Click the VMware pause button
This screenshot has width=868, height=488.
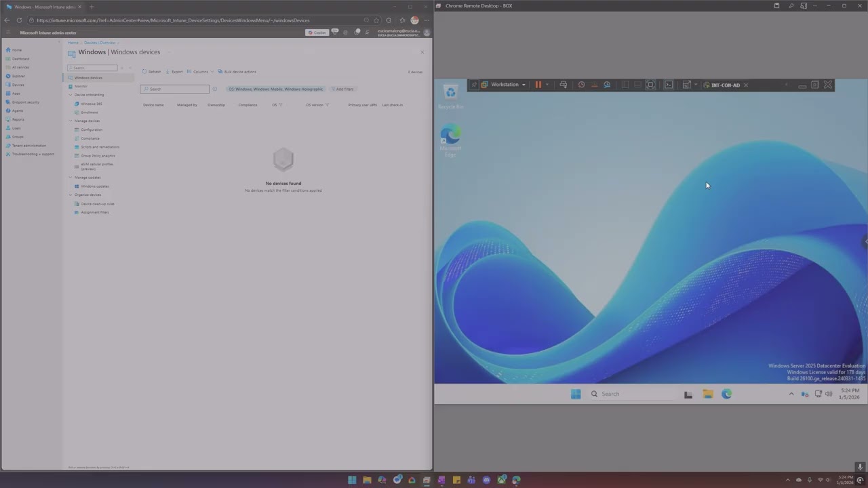538,85
